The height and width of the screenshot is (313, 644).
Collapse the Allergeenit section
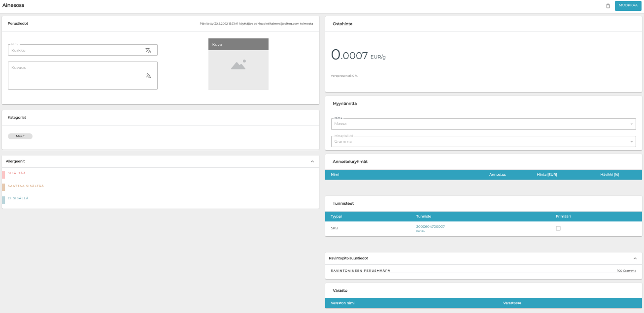(x=312, y=161)
